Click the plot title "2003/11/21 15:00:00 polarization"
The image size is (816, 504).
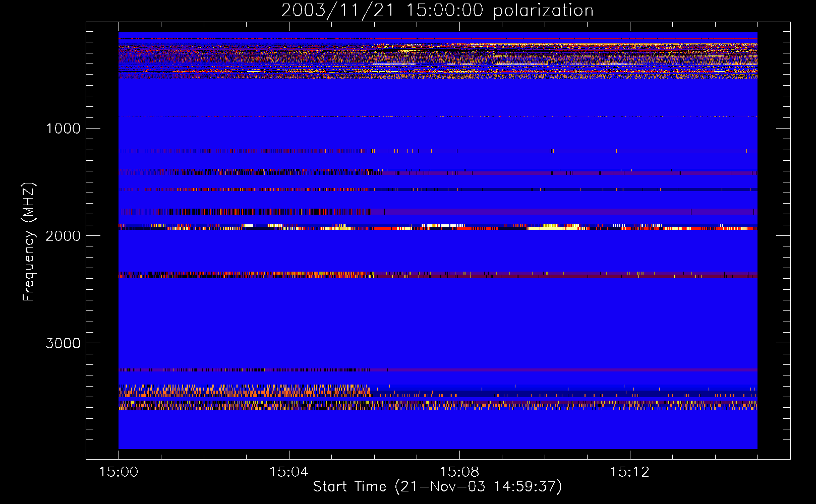(437, 11)
